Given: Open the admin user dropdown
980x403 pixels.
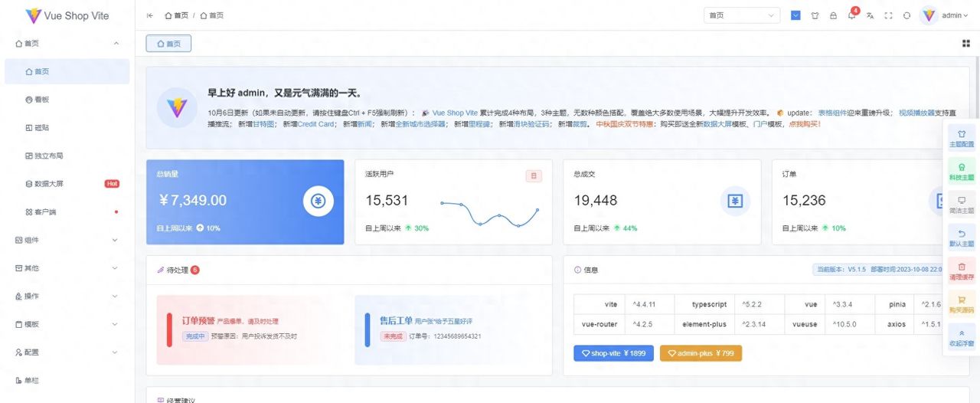Looking at the screenshot, I should 955,15.
